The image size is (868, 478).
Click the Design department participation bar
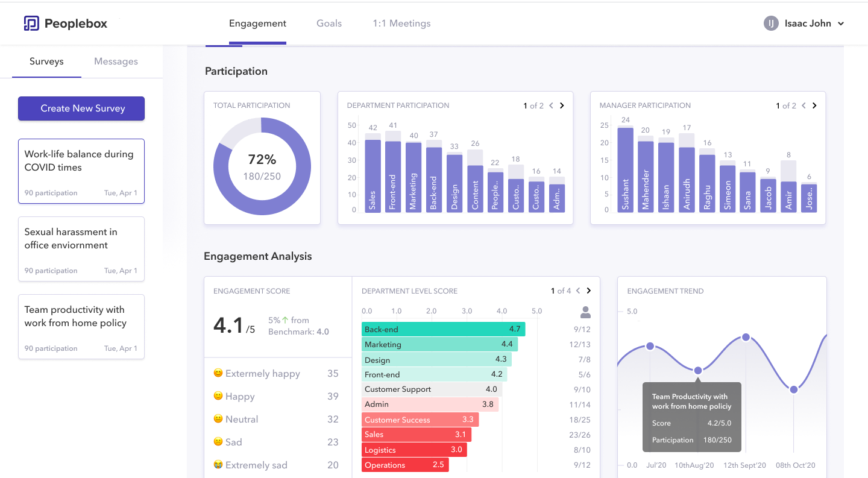tap(454, 183)
